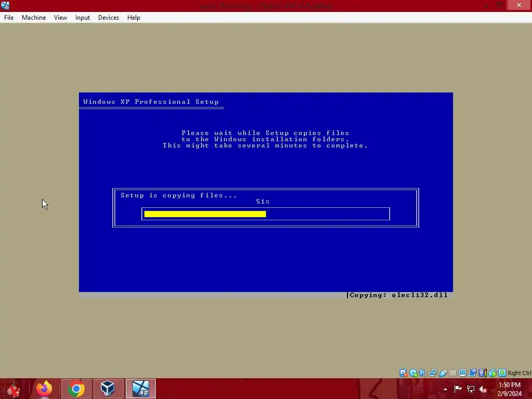The image size is (532, 399).
Task: Close the VirtualBox VM window
Action: coord(519,5)
